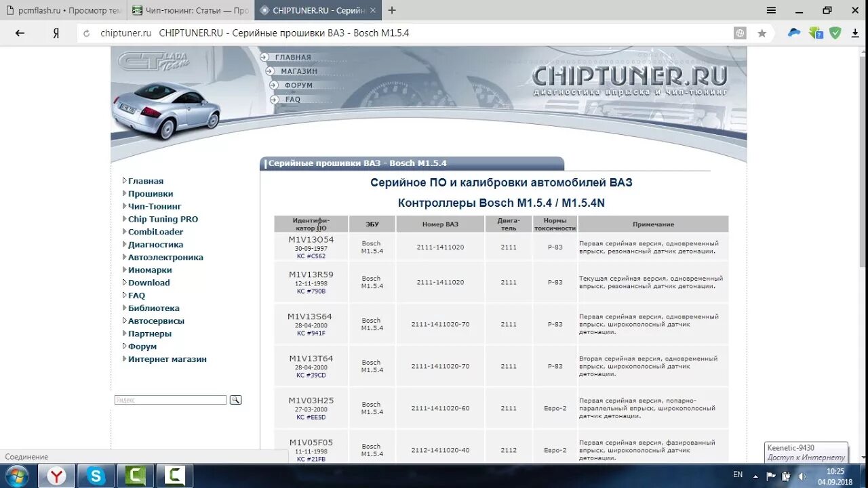The image size is (868, 488).
Task: Switch to the Чип-тюнинг: Статьи tab
Action: coord(191,10)
